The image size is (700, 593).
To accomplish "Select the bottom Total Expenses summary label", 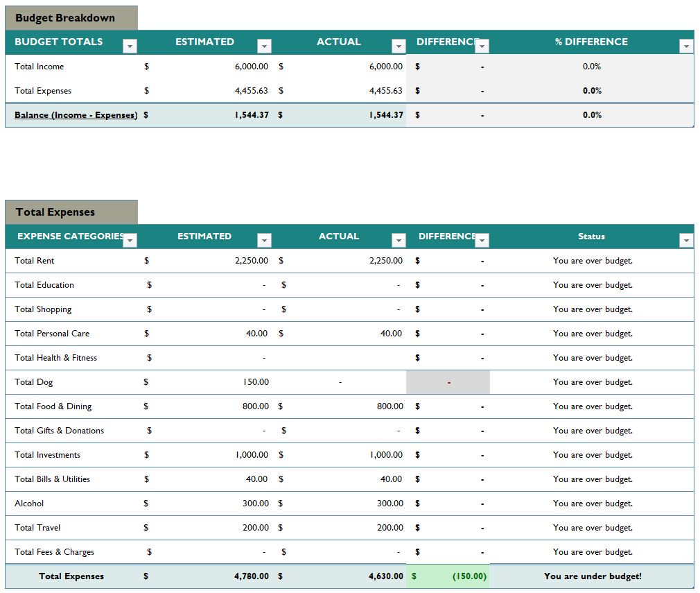I will (71, 576).
